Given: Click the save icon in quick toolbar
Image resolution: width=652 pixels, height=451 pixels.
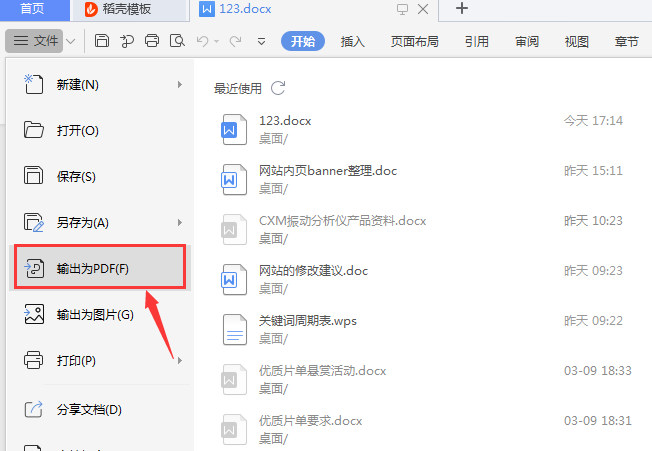Looking at the screenshot, I should tap(101, 41).
